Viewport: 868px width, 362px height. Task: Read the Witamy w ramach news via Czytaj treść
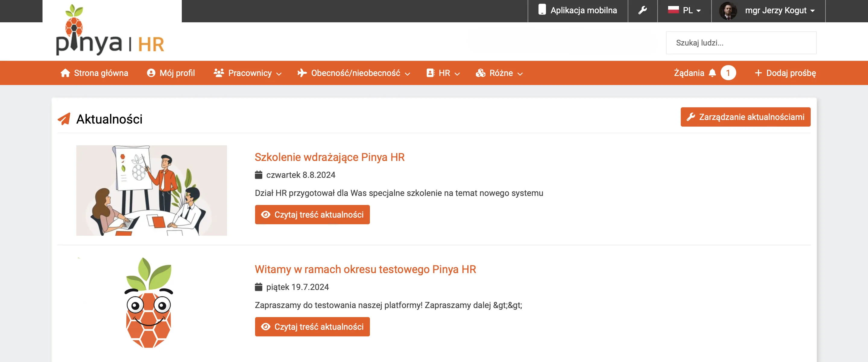312,327
